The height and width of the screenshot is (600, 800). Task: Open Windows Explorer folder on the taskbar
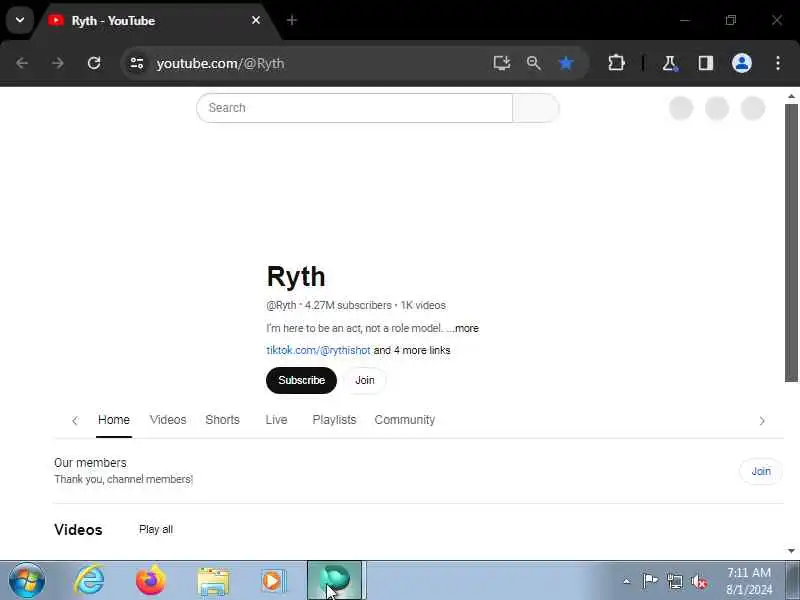click(213, 581)
